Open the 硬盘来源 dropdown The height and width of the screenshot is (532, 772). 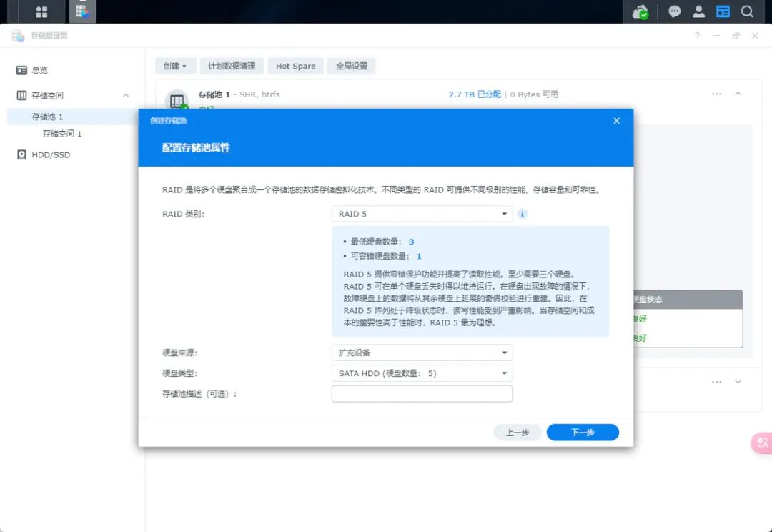coord(422,353)
